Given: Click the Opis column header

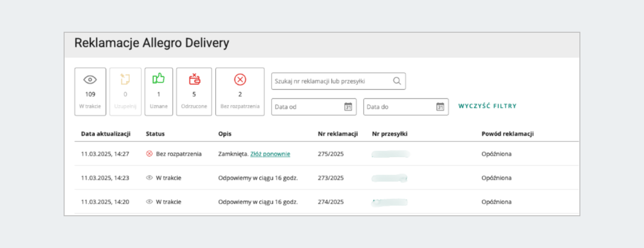Looking at the screenshot, I should pyautogui.click(x=225, y=133).
